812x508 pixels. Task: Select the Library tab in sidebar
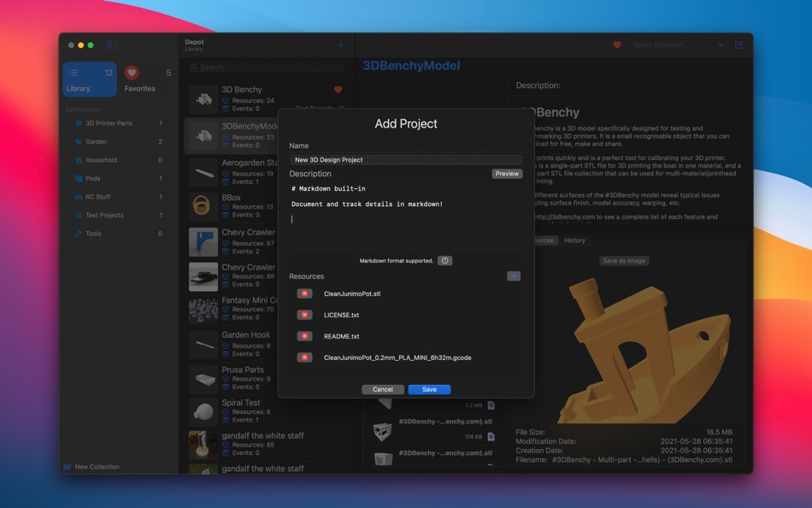coord(90,80)
